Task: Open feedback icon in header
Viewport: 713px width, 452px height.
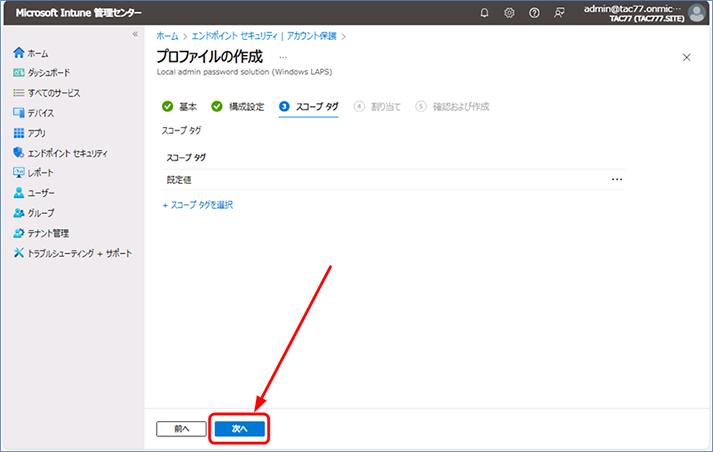Action: 559,13
